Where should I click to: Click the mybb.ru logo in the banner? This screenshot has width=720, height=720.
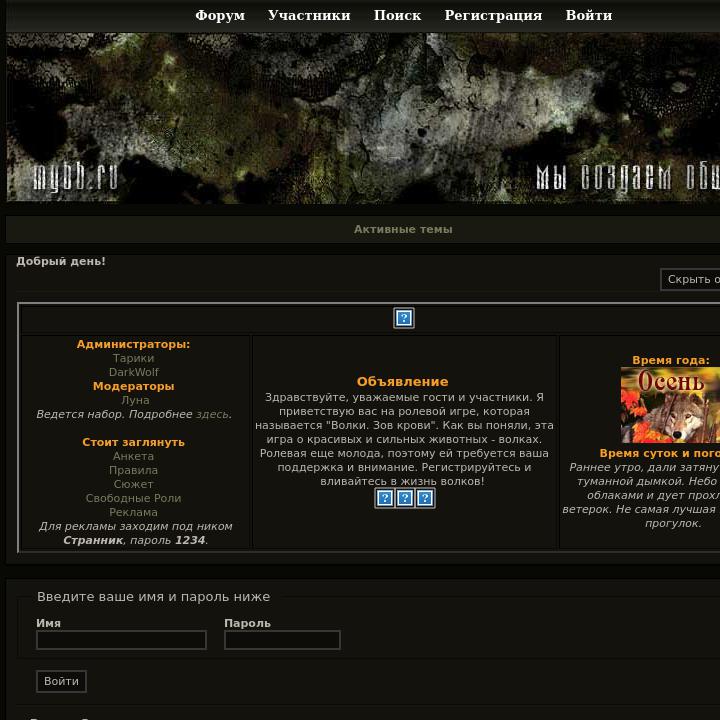76,178
